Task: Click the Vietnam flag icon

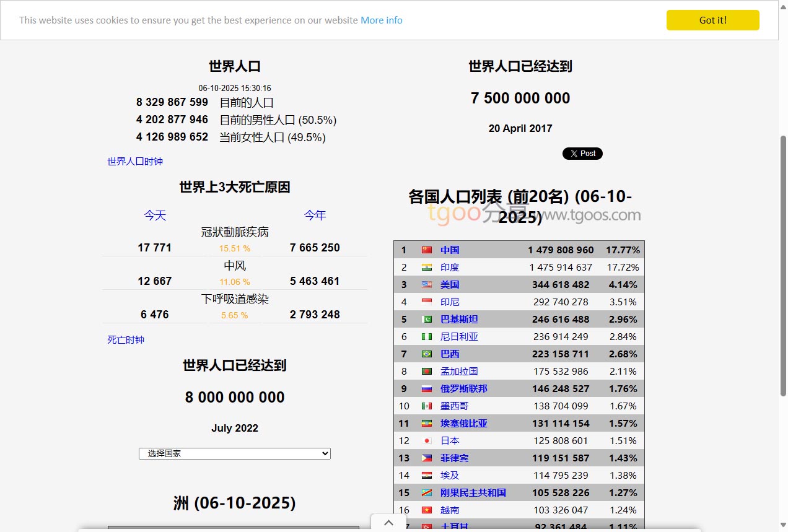Action: tap(426, 510)
